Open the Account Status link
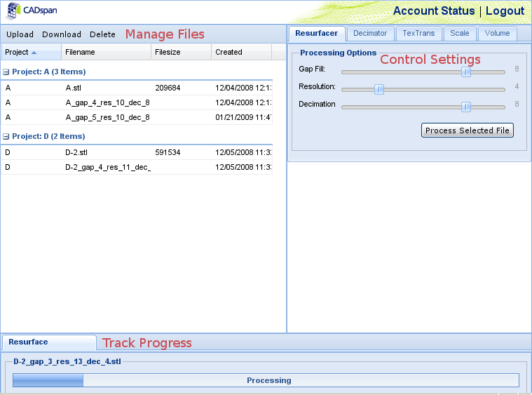The image size is (532, 395). pos(434,11)
